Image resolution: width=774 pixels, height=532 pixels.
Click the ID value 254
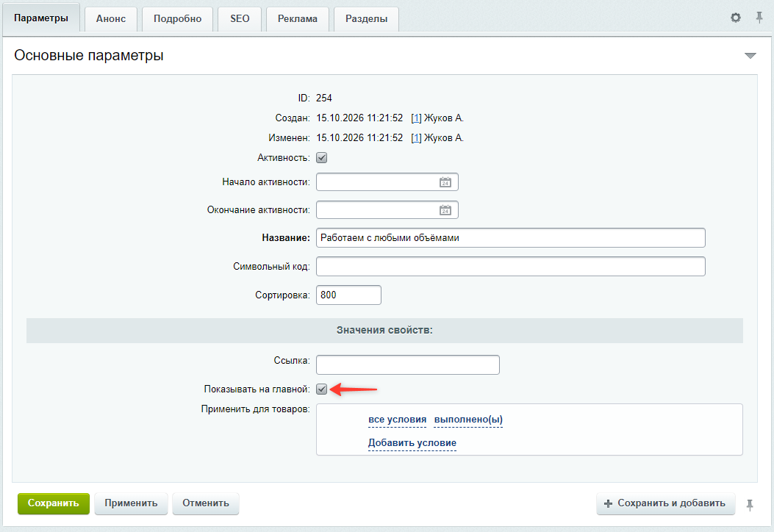[324, 98]
